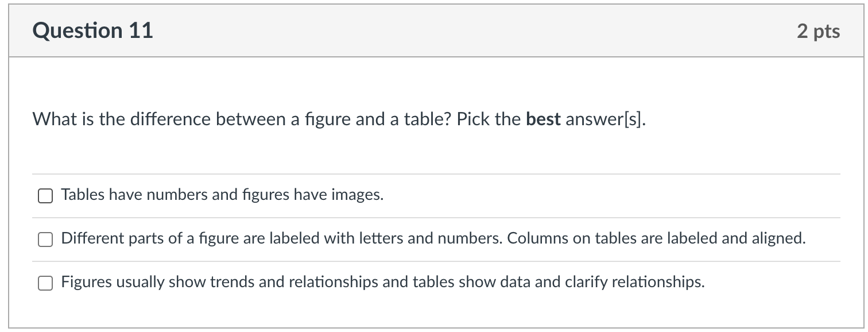Click the '2 pts' points label

[818, 31]
